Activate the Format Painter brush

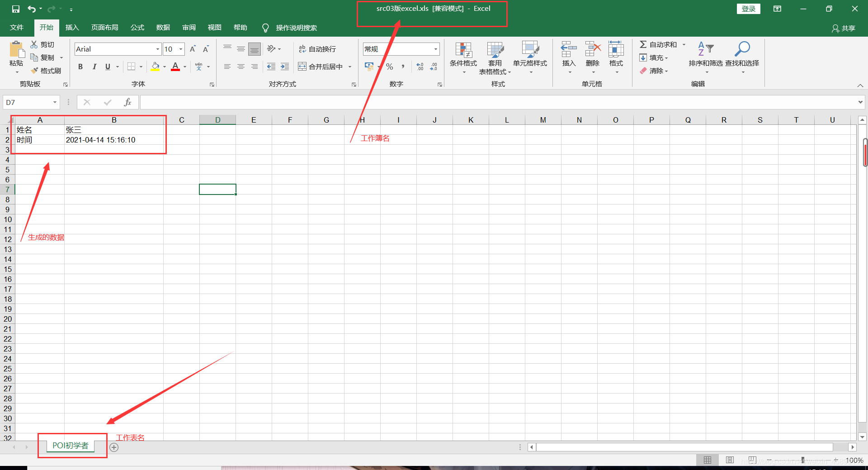pyautogui.click(x=34, y=71)
